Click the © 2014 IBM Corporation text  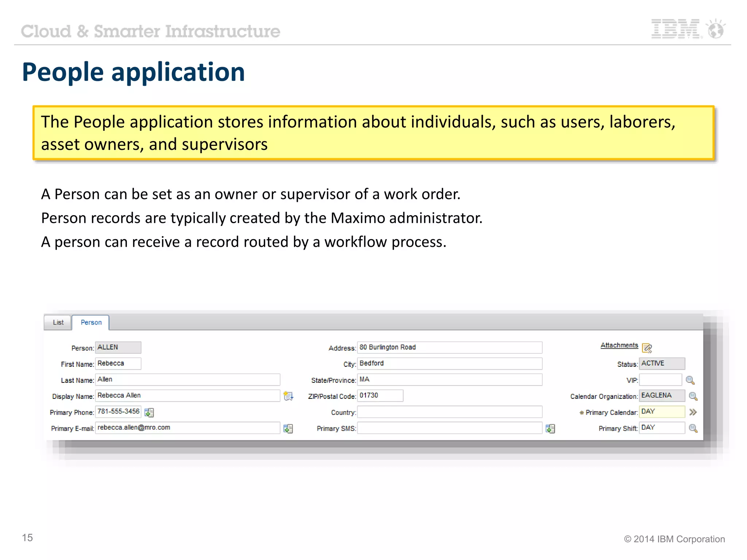(x=674, y=539)
